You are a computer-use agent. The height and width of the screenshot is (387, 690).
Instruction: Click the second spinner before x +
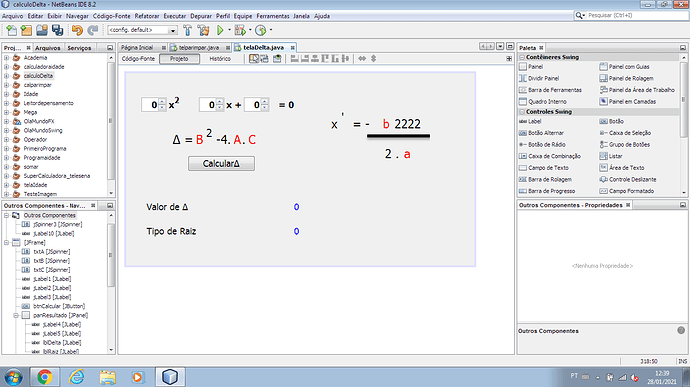coord(211,105)
